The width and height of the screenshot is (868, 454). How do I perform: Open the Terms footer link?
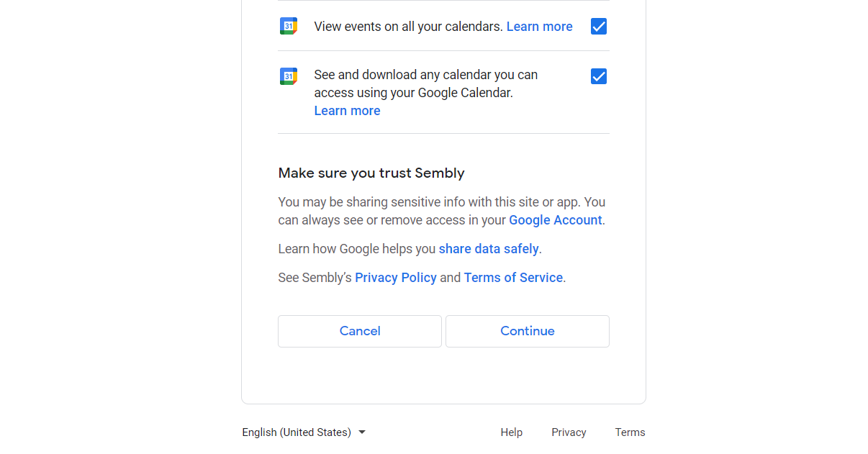point(630,432)
